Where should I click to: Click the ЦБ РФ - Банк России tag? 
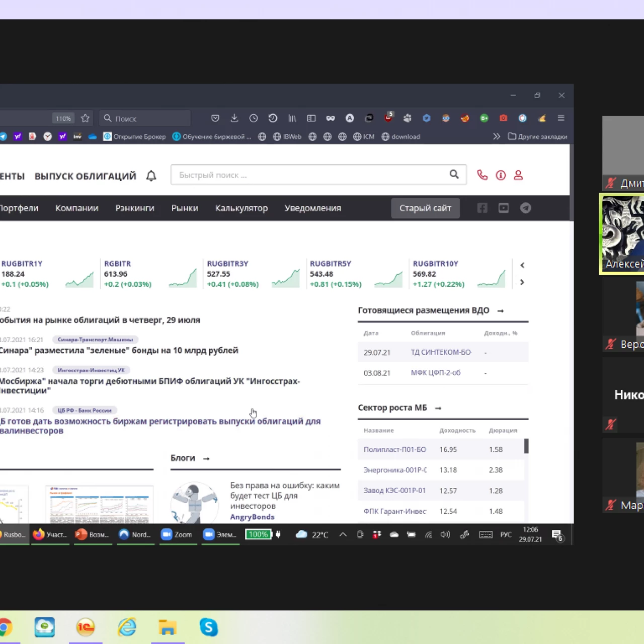[x=85, y=410]
